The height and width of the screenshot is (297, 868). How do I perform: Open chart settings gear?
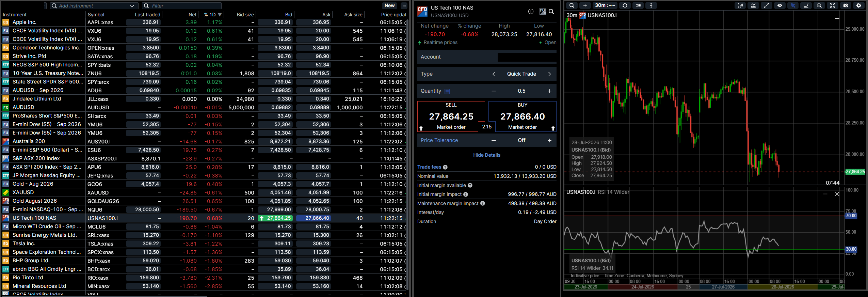tap(859, 5)
